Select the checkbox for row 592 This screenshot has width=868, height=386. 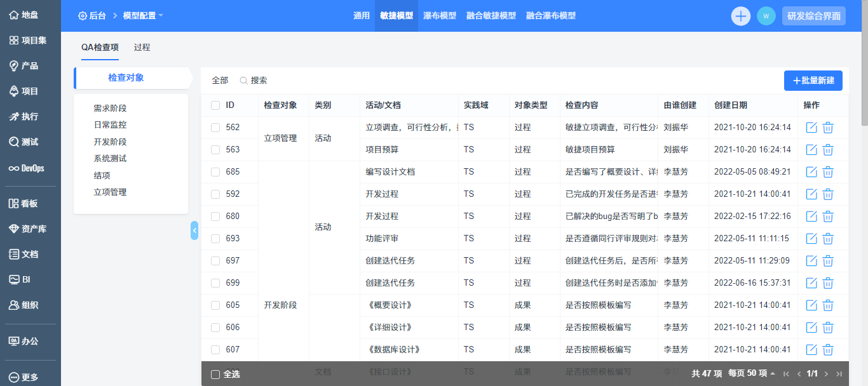215,194
